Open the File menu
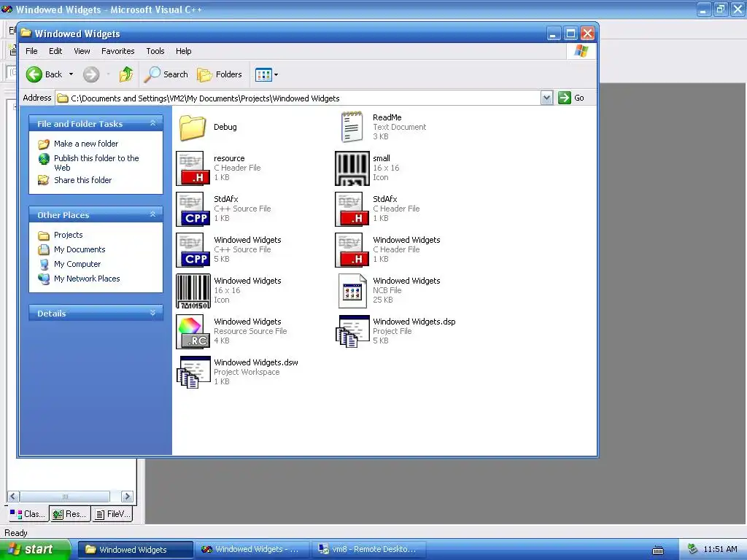Screen dimensions: 747x560 [x=31, y=51]
